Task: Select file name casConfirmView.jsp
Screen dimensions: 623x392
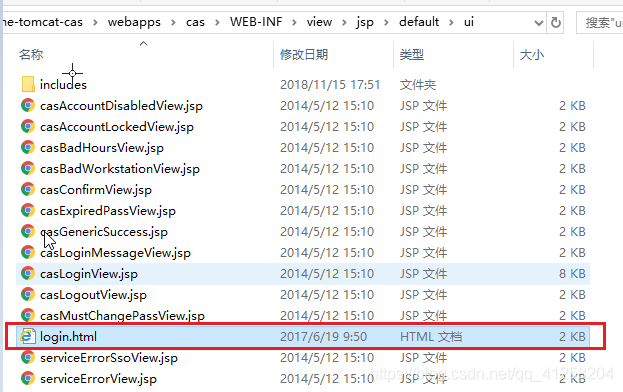Action: click(x=96, y=190)
